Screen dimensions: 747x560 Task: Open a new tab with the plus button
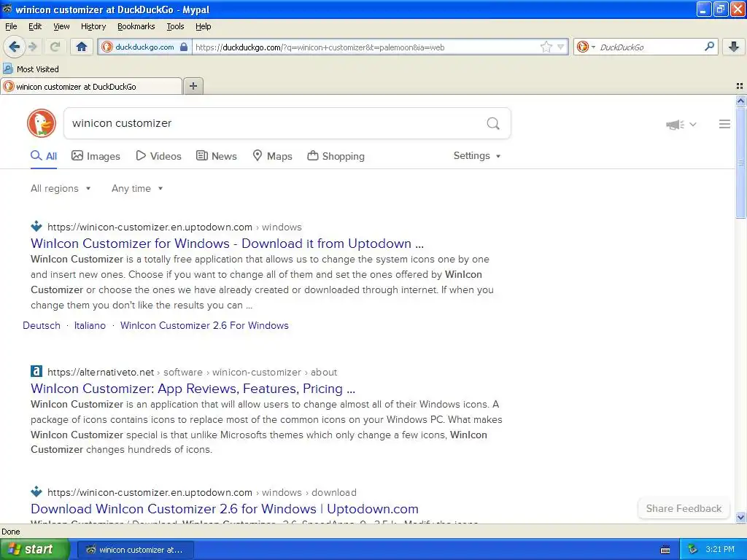[193, 86]
